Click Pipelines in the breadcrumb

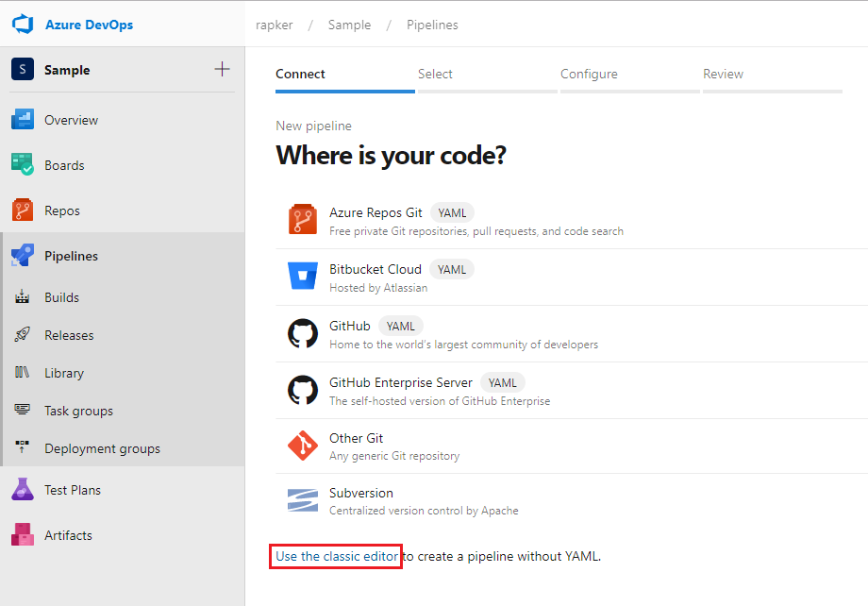pyautogui.click(x=432, y=25)
